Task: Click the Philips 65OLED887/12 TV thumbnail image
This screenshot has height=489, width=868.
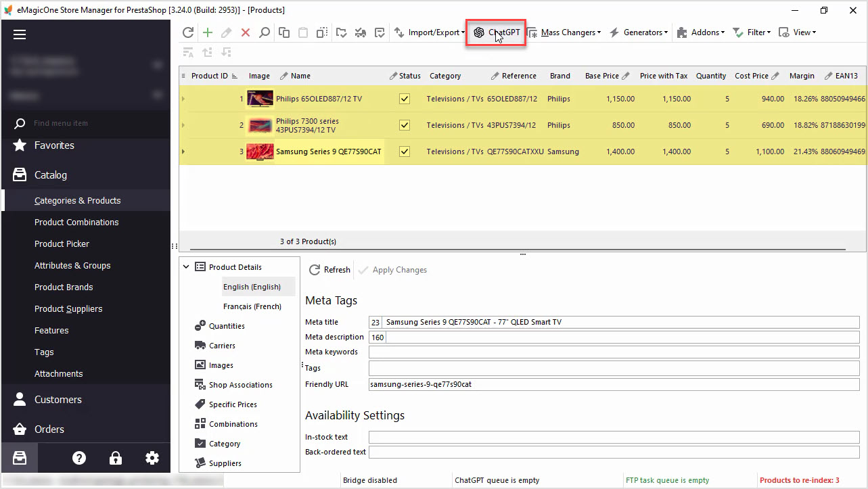Action: 260,99
